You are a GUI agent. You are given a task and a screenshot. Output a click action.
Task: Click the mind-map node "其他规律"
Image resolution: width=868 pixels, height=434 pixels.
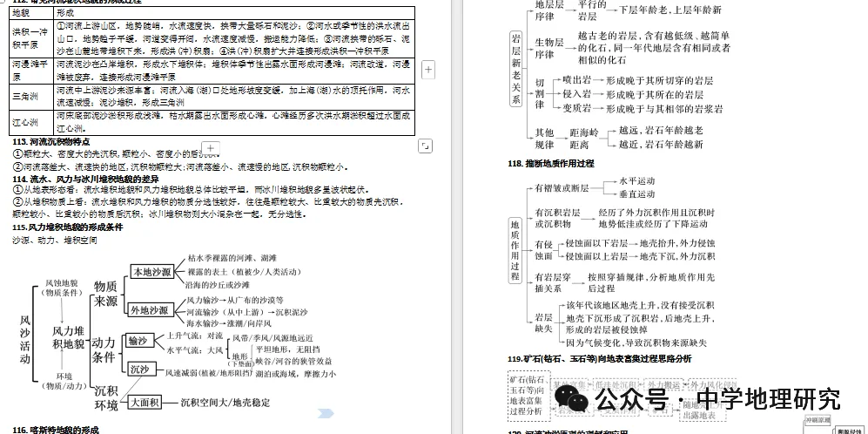(544, 139)
